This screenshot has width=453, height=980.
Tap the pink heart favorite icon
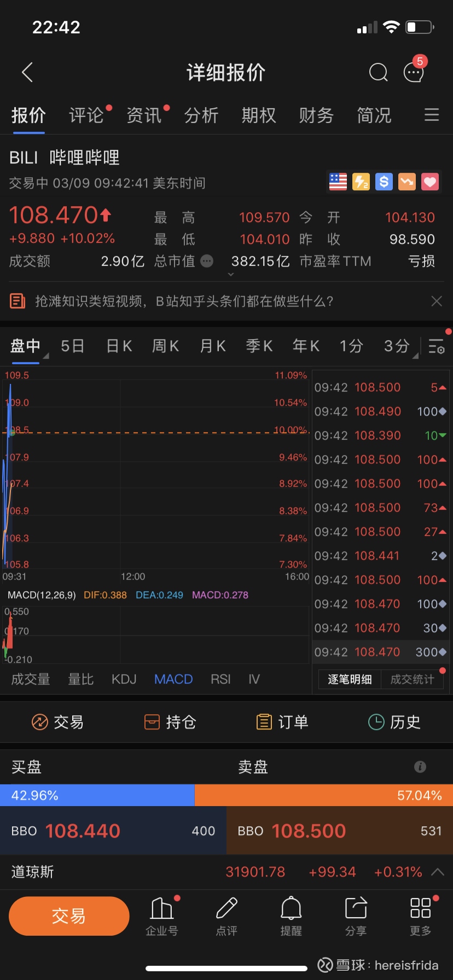[x=430, y=182]
